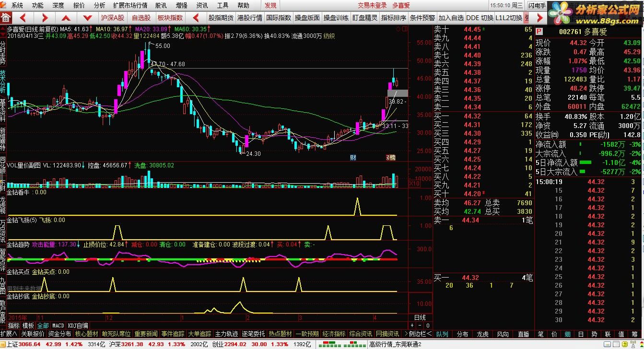Click the X10 volume scale marker
This screenshot has height=349, width=644.
tap(415, 183)
